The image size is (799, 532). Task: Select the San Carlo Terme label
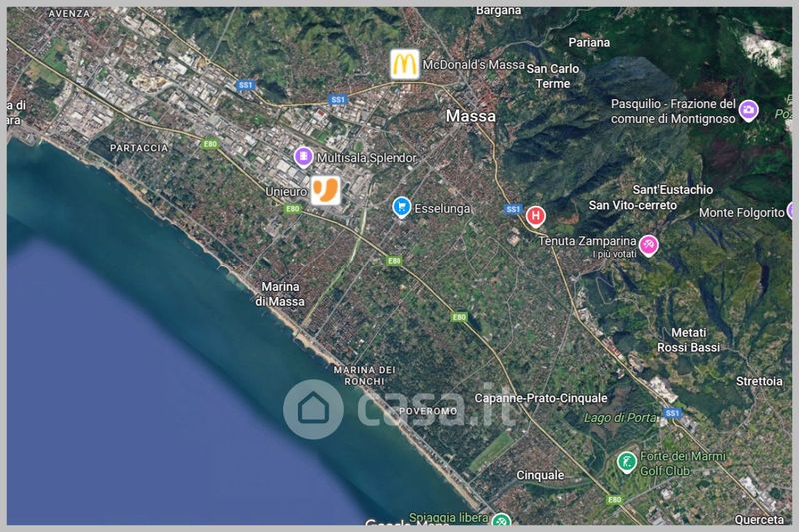[x=553, y=76]
